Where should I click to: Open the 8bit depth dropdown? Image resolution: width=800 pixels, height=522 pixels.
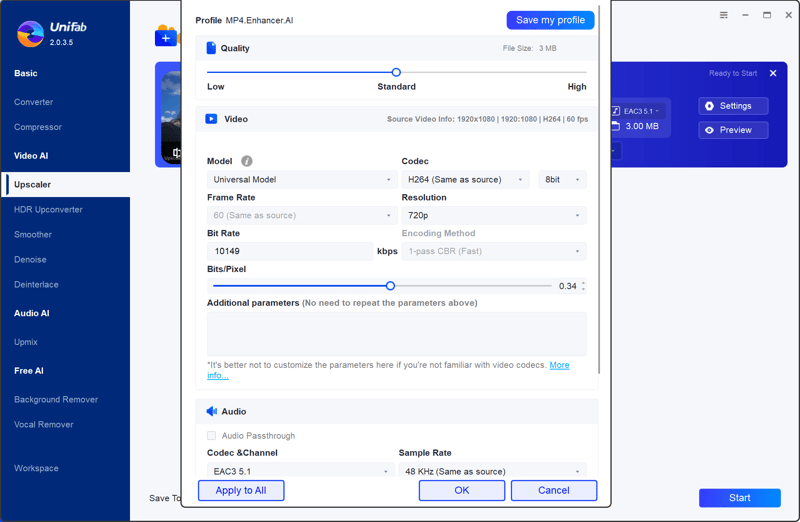pos(562,180)
